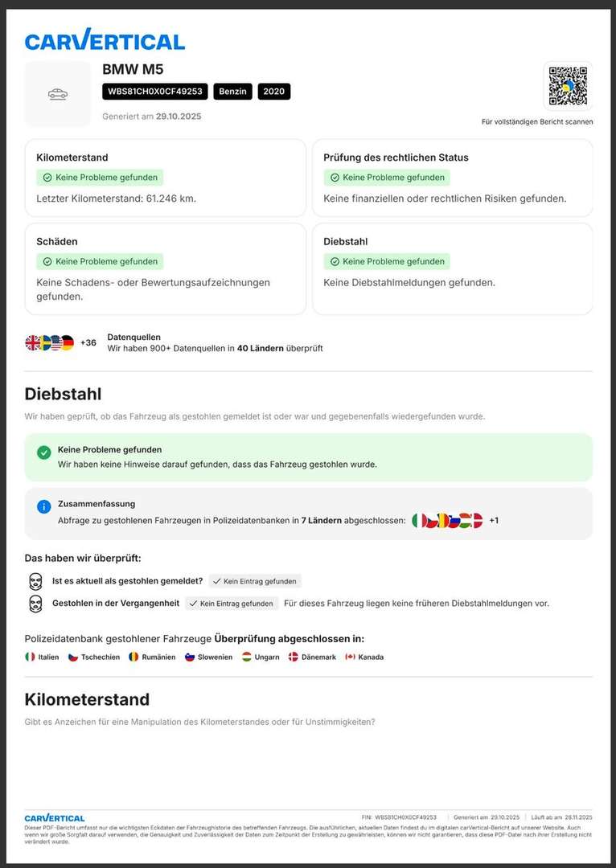Click the car placeholder thumbnail

[x=58, y=94]
